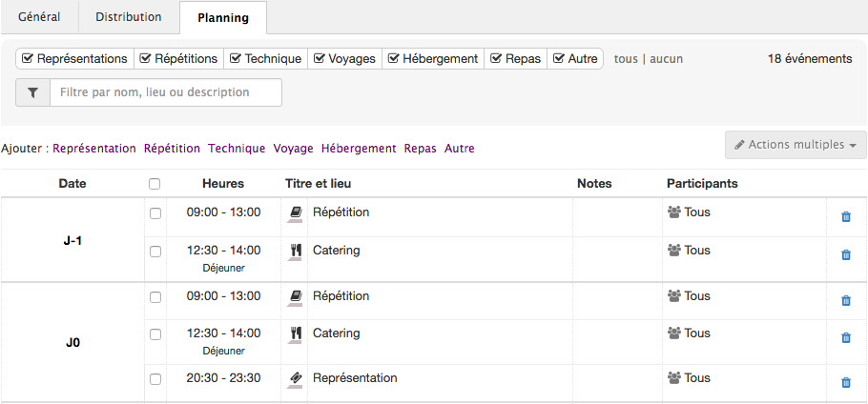Select 20:30 - 23:30 Représentation row checkbox
868x404 pixels.
(x=155, y=379)
